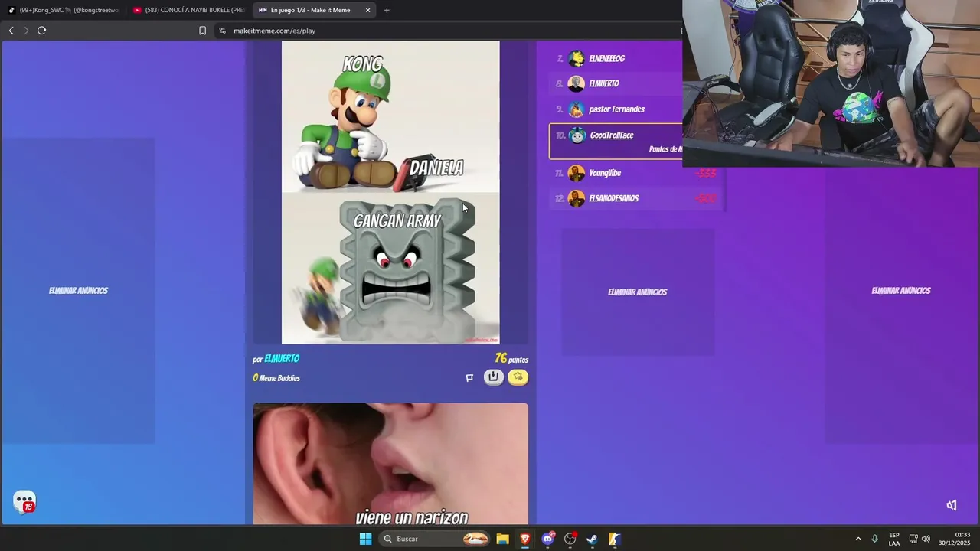Reload the page with refresh icon
The image size is (980, 551).
(42, 31)
